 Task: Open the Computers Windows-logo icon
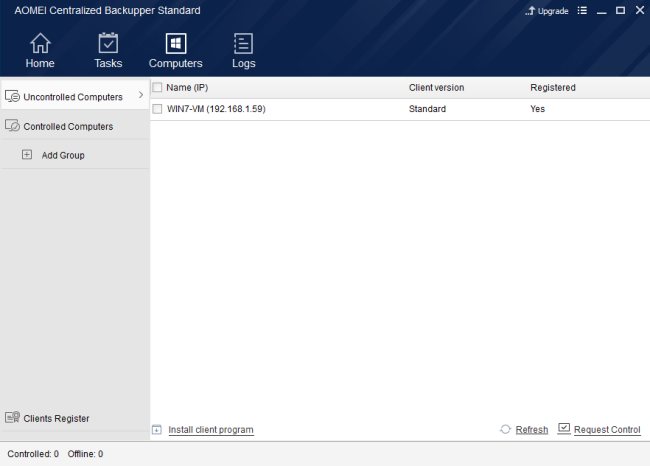pos(176,43)
